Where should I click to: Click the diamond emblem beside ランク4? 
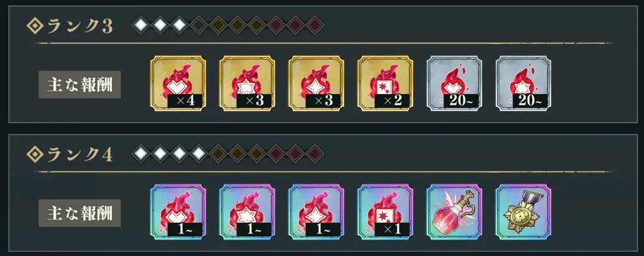click(x=35, y=154)
